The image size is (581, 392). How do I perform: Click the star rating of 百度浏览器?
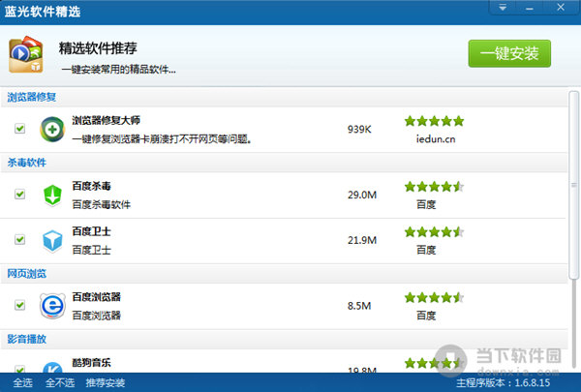pyautogui.click(x=434, y=297)
